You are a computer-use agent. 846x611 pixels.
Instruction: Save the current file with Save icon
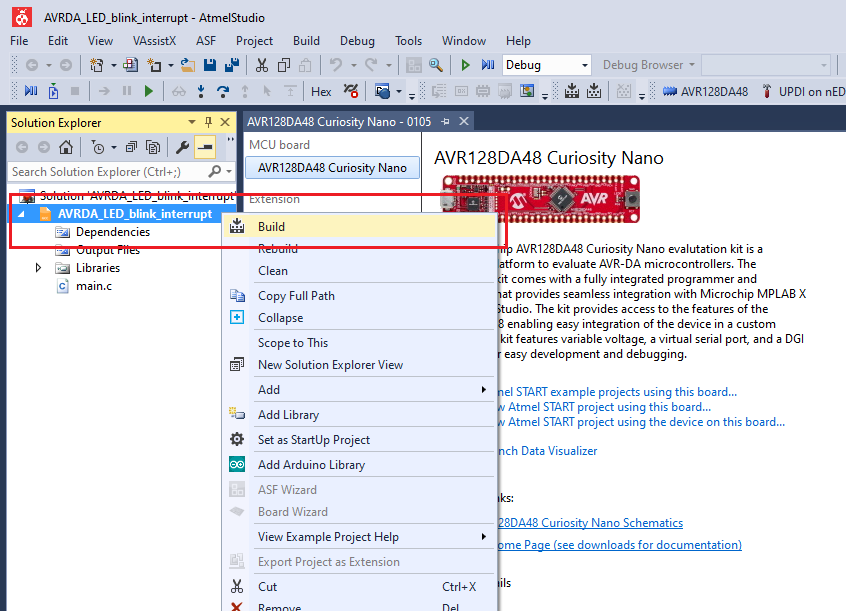point(210,65)
